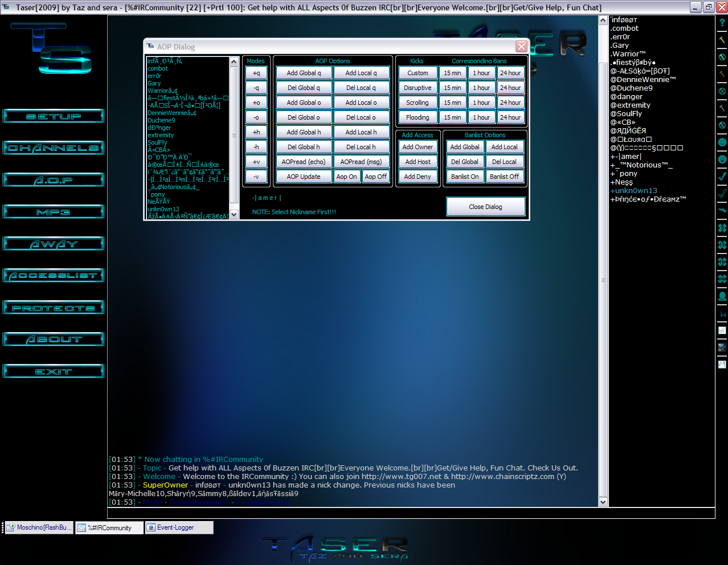
Task: Open the AWAY sidebar menu
Action: 54,244
